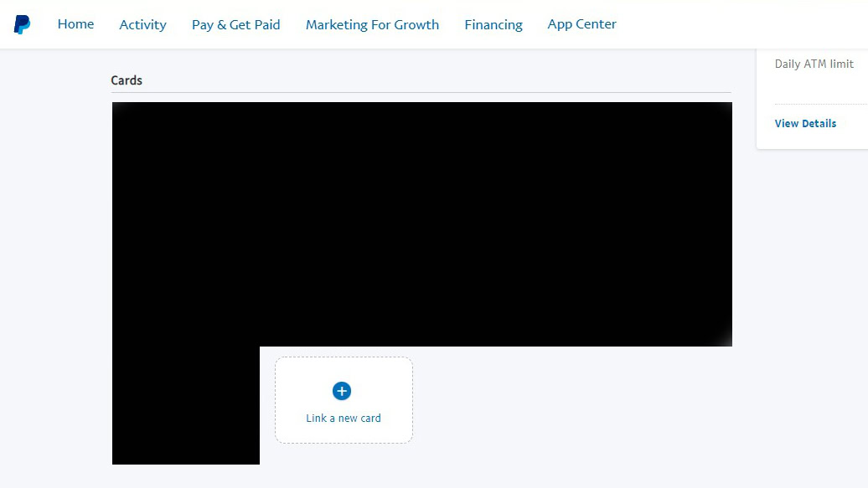Click the blue plus icon for linking a card
This screenshot has width=868, height=488.
pyautogui.click(x=342, y=391)
